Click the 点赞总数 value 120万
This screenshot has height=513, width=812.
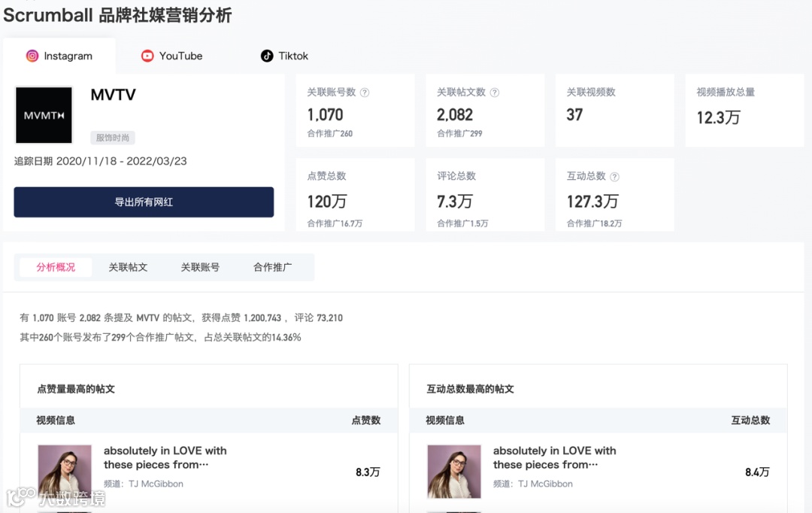tap(327, 201)
